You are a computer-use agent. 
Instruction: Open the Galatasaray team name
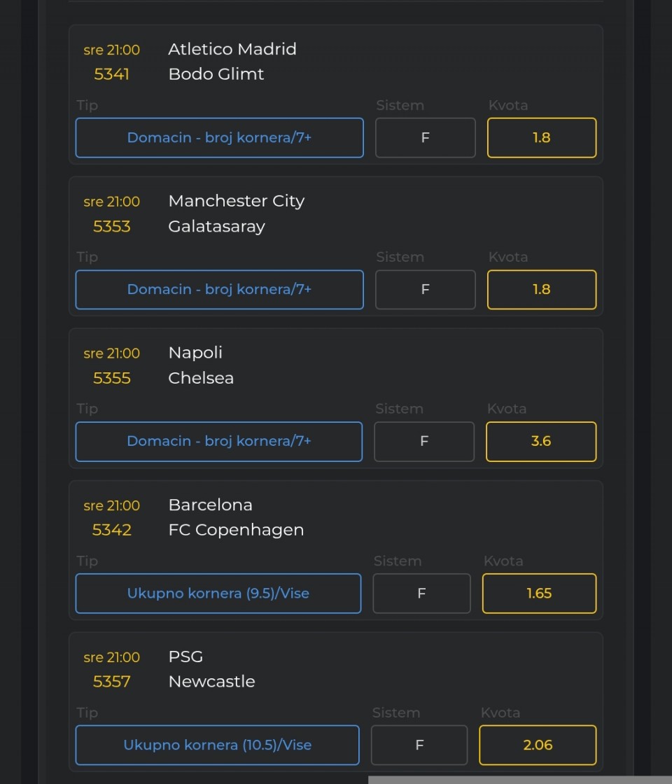coord(216,226)
